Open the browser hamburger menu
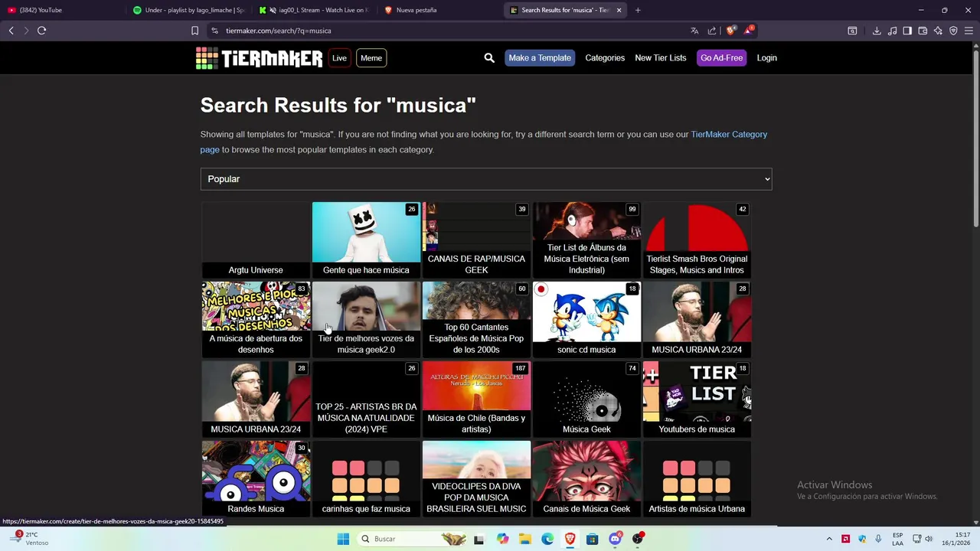 click(x=969, y=31)
